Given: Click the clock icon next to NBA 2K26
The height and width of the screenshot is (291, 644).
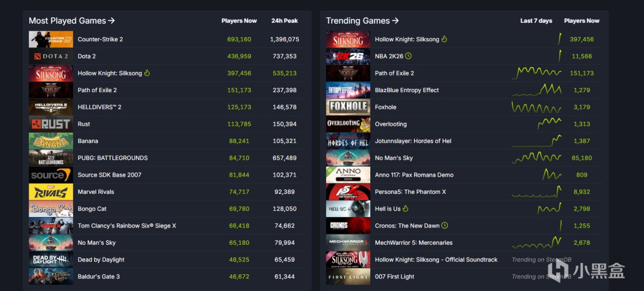Looking at the screenshot, I should tap(408, 56).
